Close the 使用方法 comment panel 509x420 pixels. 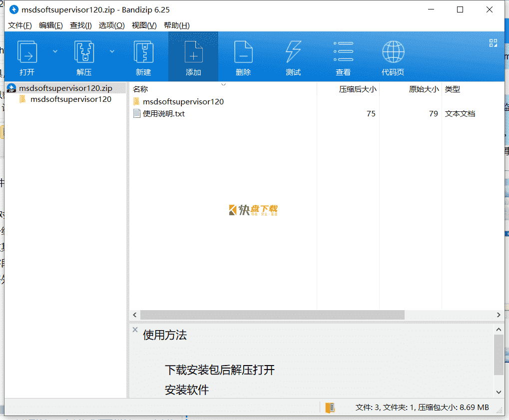(x=135, y=330)
